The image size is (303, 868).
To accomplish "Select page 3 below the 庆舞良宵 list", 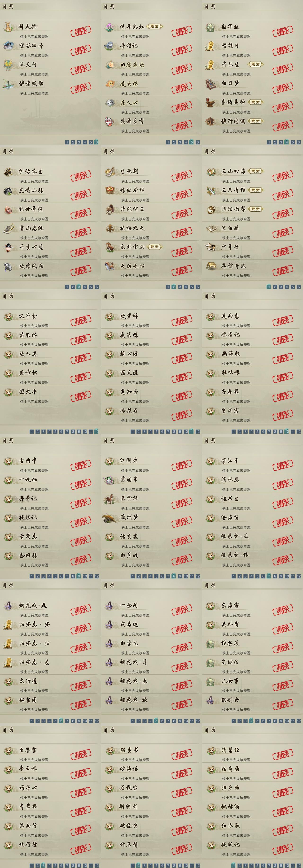I will point(180,142).
